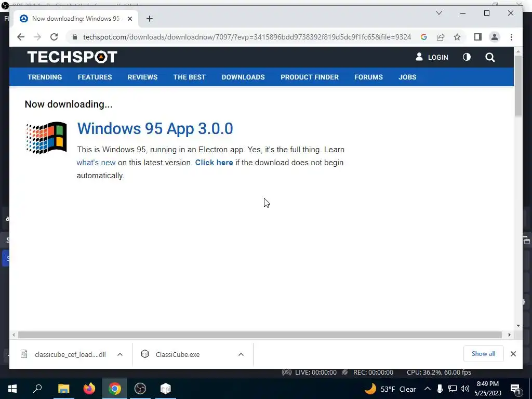Screen dimensions: 532x399
Task: Close the 'Now downloading: Windows 95' tab
Action: pyautogui.click(x=129, y=19)
